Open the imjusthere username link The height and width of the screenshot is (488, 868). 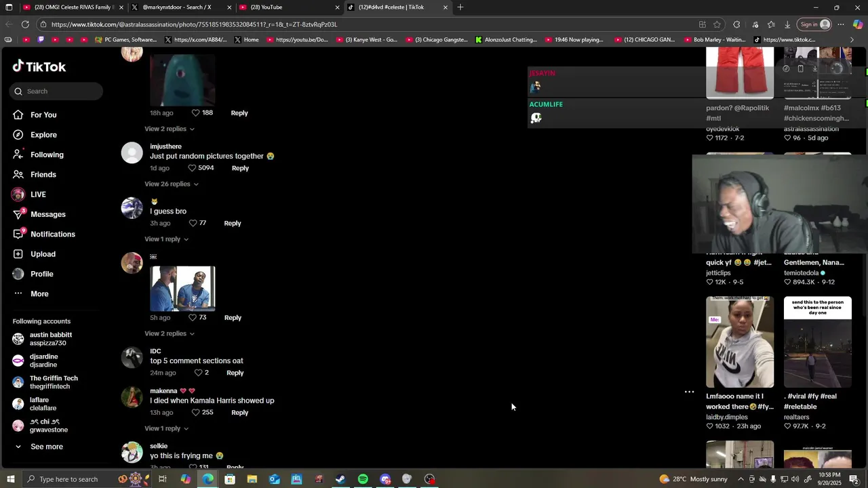(x=165, y=146)
